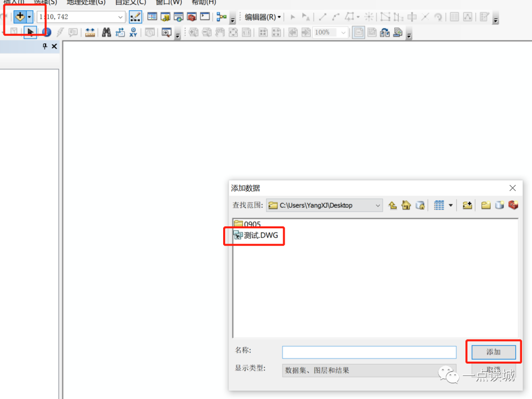
Task: Select the 0905 folder in the list
Action: [247, 224]
